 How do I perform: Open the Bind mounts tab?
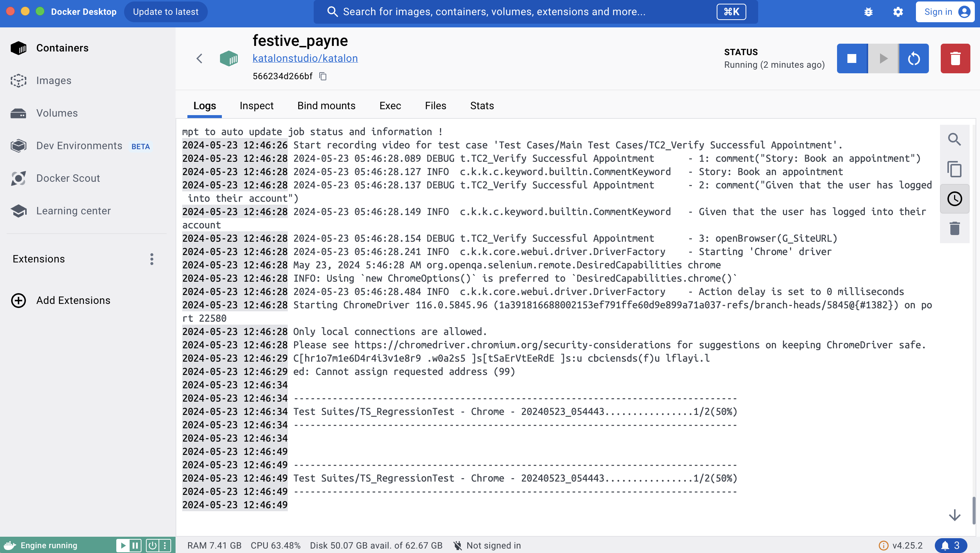coord(326,105)
